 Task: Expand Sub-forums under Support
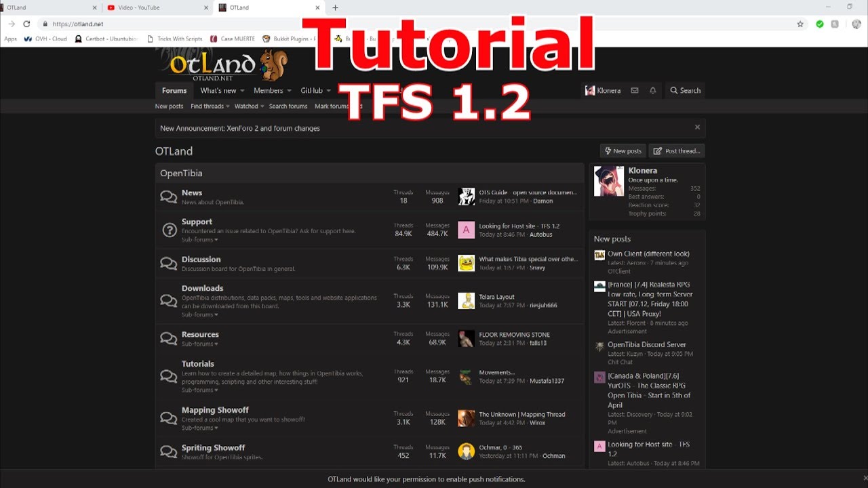pyautogui.click(x=199, y=240)
